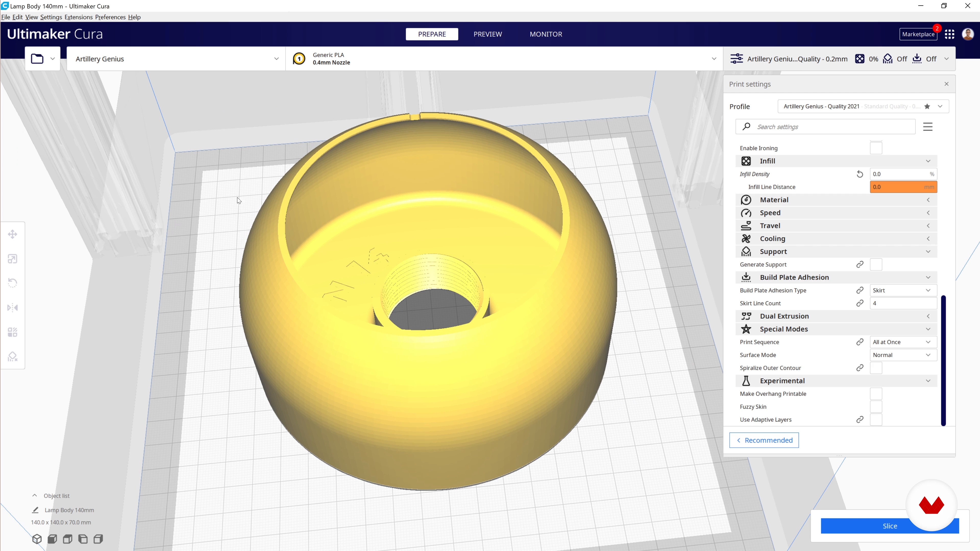The image size is (980, 551).
Task: Expand the Cooling section
Action: click(x=836, y=239)
